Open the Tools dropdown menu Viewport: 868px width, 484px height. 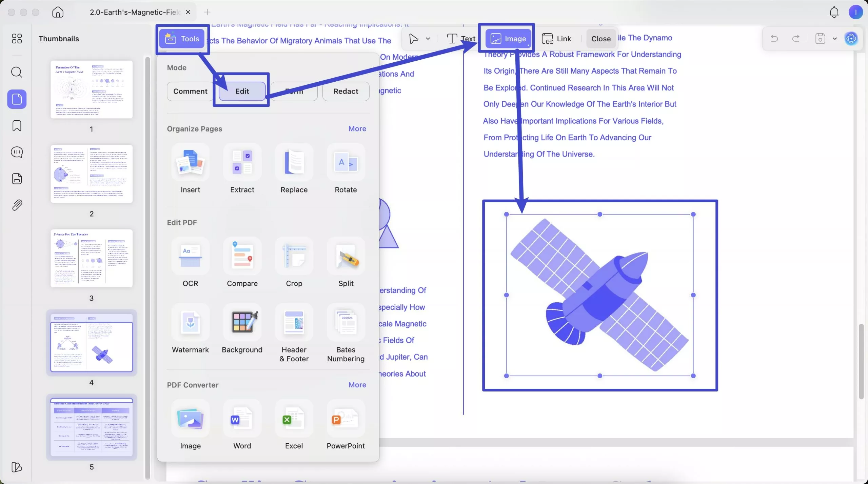pos(182,39)
